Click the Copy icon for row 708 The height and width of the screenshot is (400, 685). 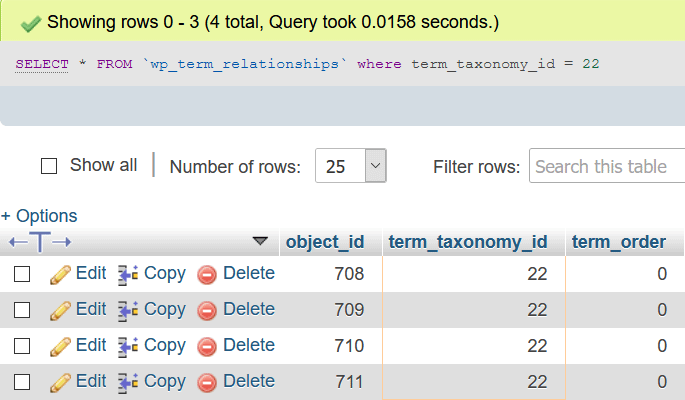click(x=128, y=274)
